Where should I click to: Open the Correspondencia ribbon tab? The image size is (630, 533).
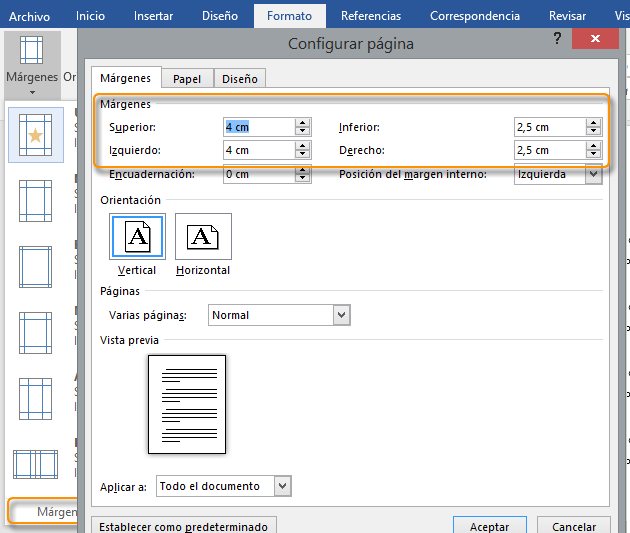point(475,16)
